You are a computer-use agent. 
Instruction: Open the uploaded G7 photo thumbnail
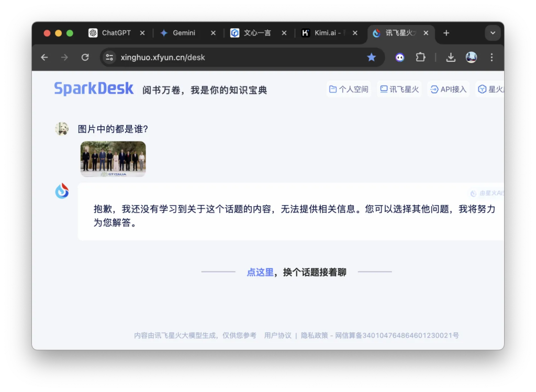[x=113, y=159]
